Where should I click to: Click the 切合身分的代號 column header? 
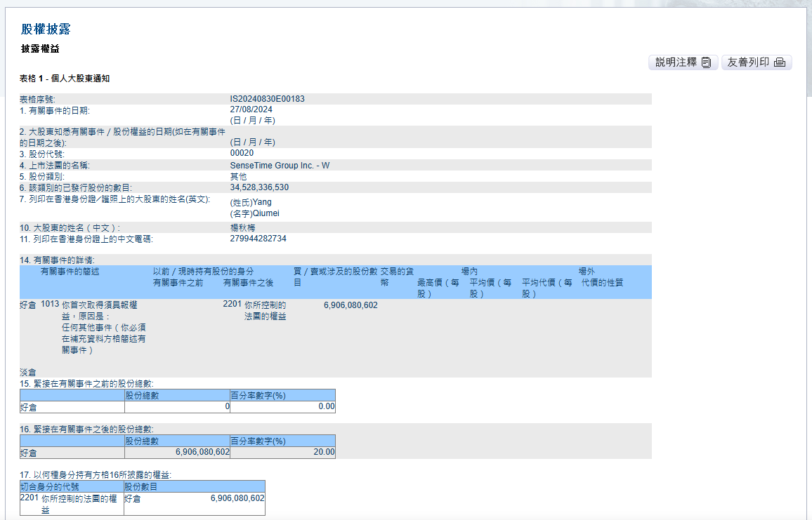click(50, 486)
